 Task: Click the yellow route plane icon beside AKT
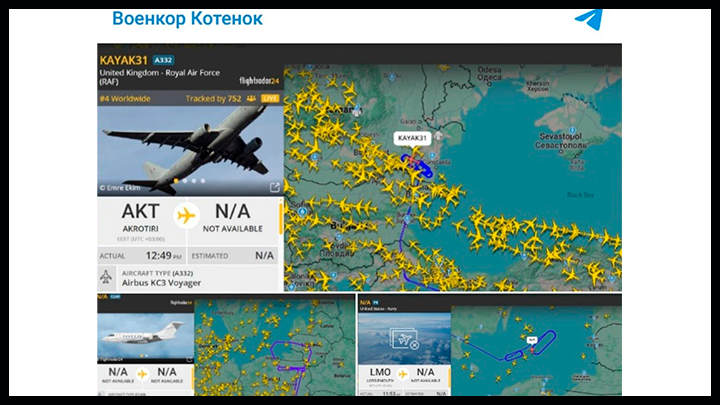(x=185, y=214)
